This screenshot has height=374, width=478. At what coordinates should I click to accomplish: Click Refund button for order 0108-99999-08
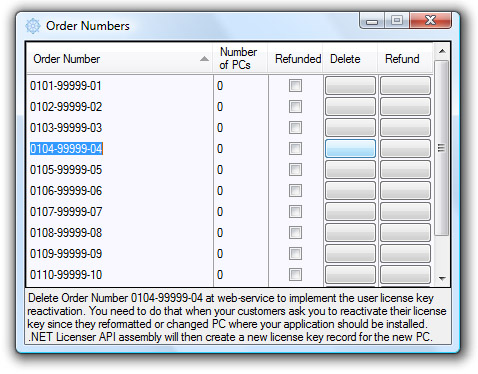405,233
